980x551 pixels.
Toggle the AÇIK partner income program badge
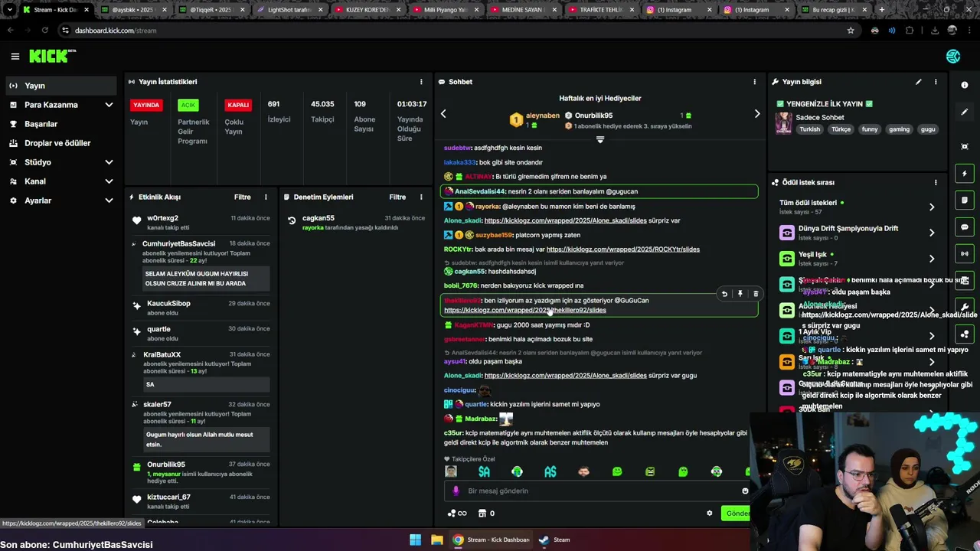click(x=188, y=105)
